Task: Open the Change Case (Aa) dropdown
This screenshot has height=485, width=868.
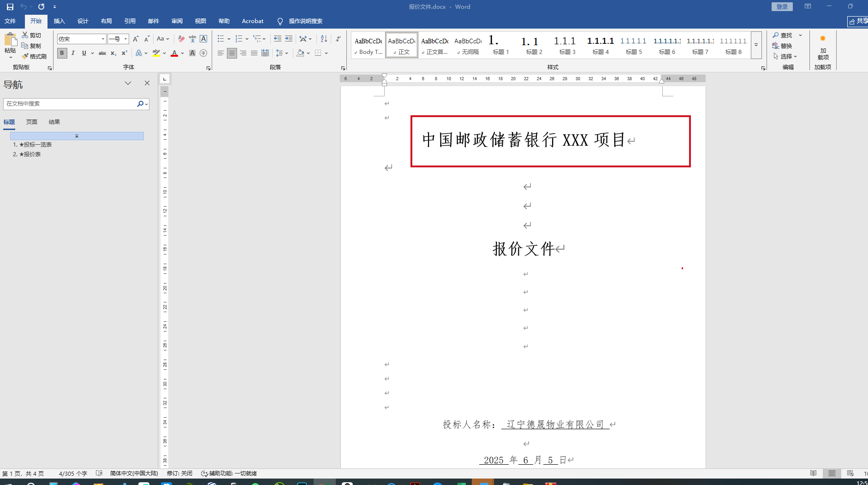Action: tap(163, 39)
